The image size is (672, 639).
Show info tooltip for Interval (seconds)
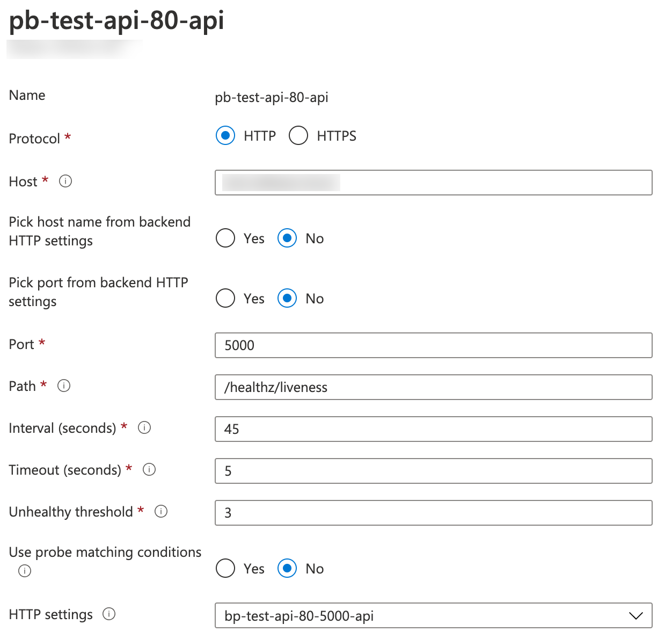point(144,427)
